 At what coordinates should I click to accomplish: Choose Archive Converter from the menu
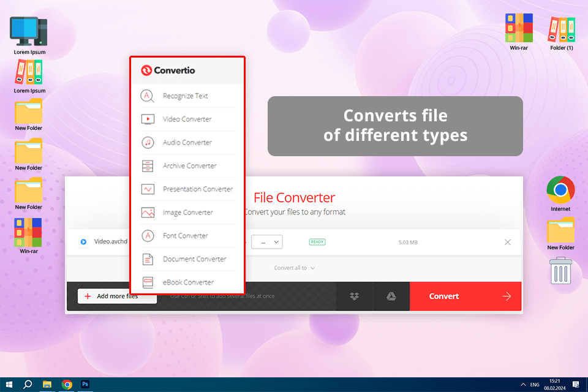[187, 166]
